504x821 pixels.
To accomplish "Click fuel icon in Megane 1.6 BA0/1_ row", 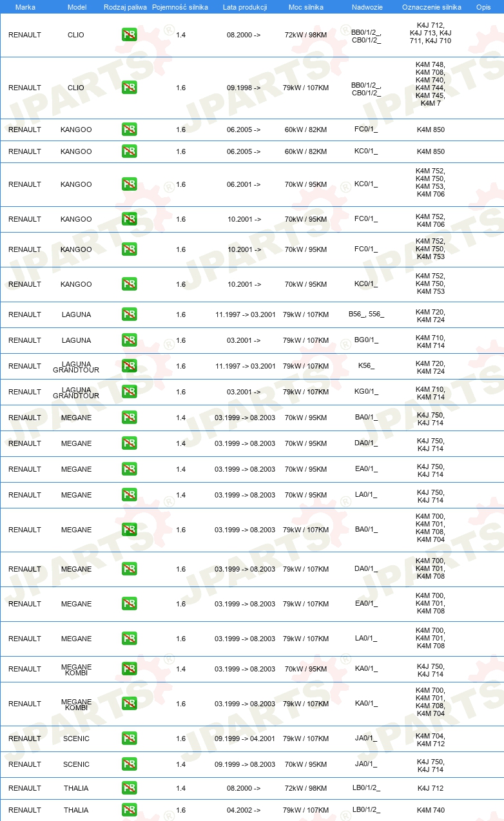I will click(x=129, y=530).
